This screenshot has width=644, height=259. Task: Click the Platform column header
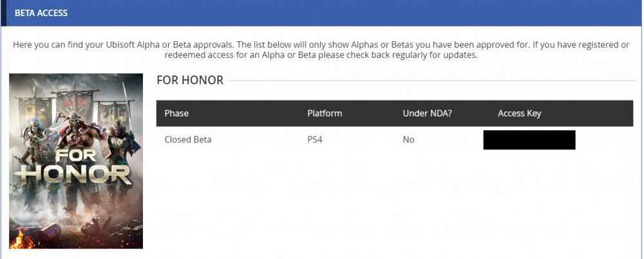(325, 113)
